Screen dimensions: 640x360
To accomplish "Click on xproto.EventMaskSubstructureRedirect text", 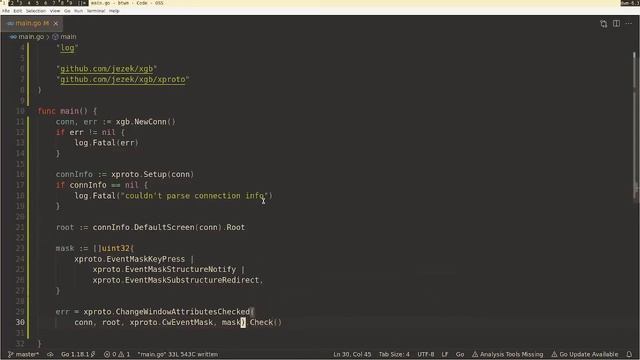I will (x=176, y=280).
